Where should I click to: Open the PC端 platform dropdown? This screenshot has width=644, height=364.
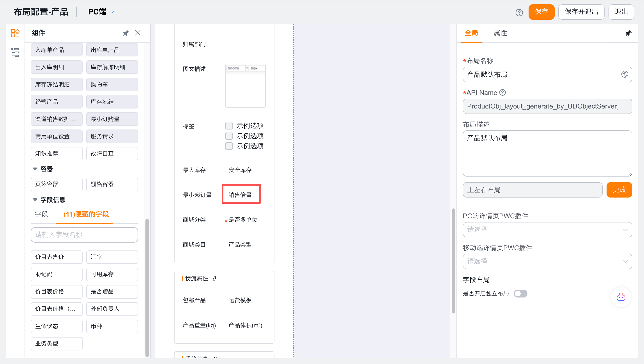(x=101, y=12)
